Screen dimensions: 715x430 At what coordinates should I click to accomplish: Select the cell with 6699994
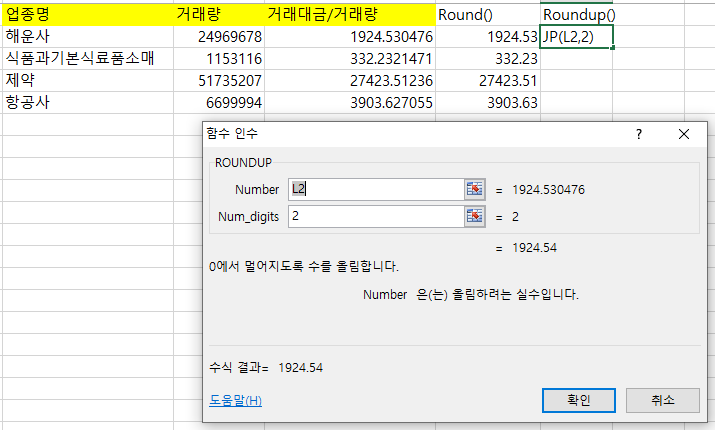coord(219,102)
